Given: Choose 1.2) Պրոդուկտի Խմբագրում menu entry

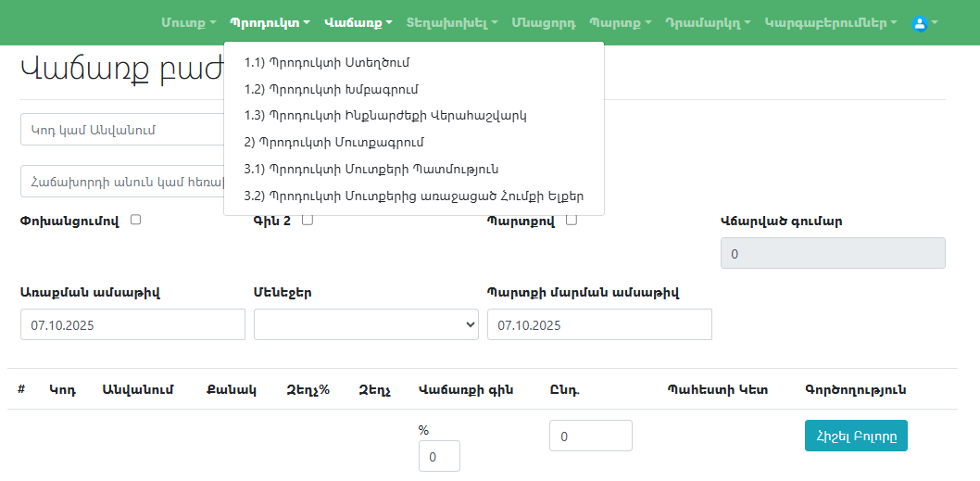Looking at the screenshot, I should pos(332,90).
